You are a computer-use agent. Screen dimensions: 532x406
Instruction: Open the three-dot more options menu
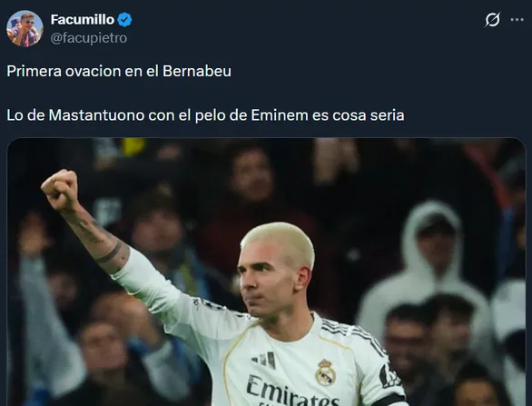tap(517, 20)
